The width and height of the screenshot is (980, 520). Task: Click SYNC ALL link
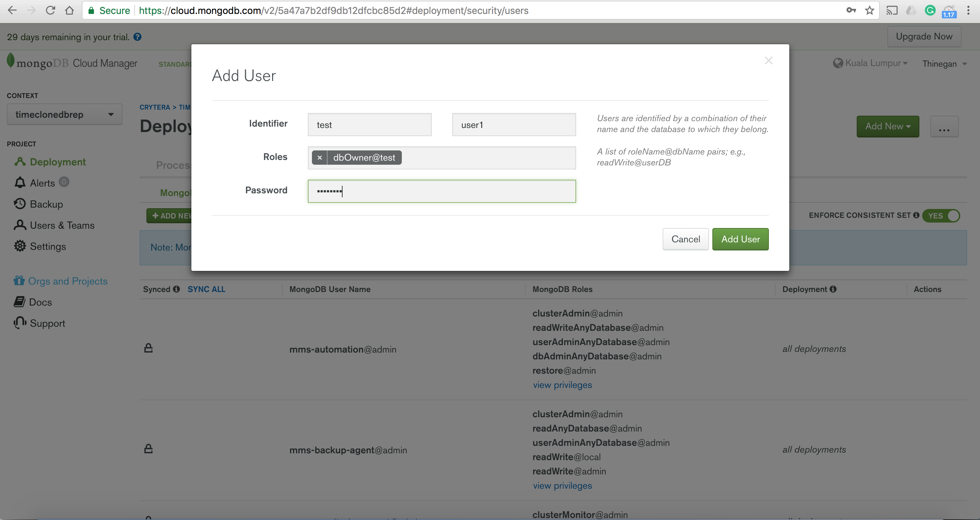coord(206,289)
